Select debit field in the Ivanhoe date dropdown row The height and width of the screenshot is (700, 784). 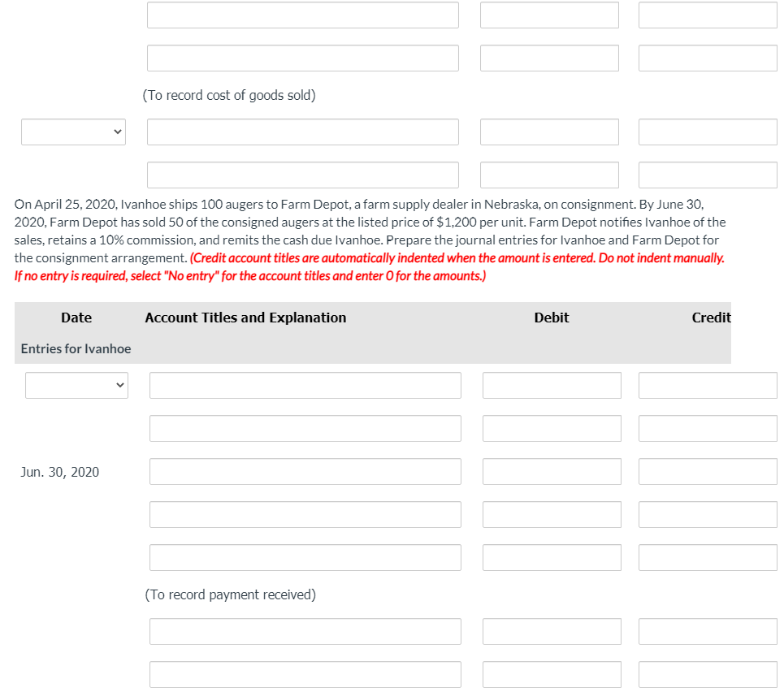click(x=552, y=385)
